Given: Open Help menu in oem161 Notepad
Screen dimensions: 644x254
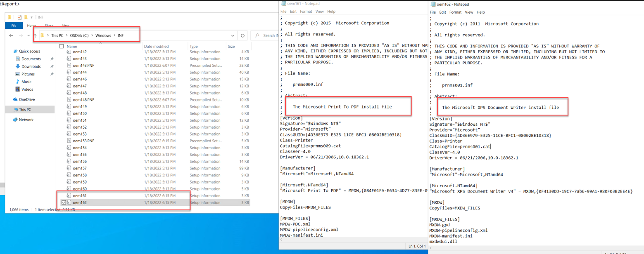Looking at the screenshot, I should click(331, 12).
